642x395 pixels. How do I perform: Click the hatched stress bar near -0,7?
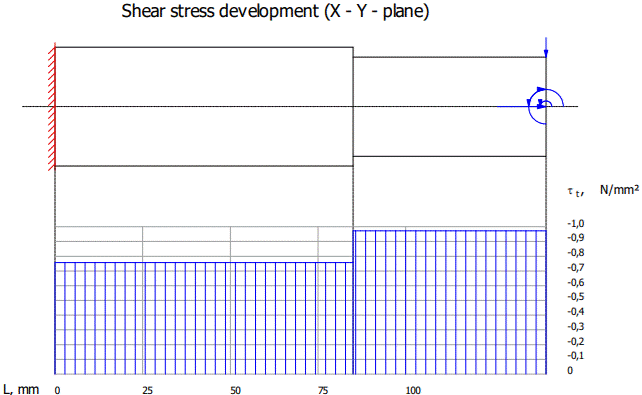coord(204,318)
